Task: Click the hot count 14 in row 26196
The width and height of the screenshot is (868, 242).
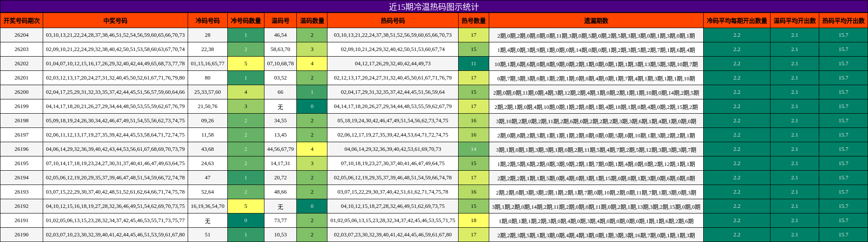Action: pos(474,149)
